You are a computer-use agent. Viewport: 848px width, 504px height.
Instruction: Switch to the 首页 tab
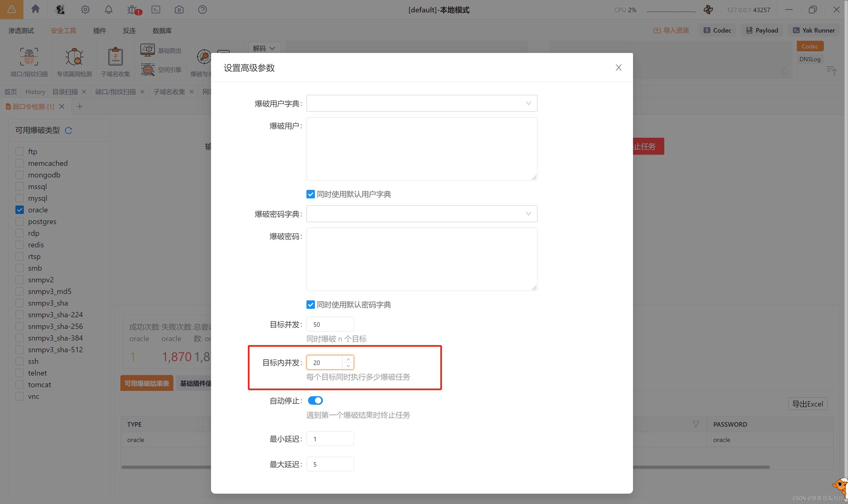pos(11,92)
